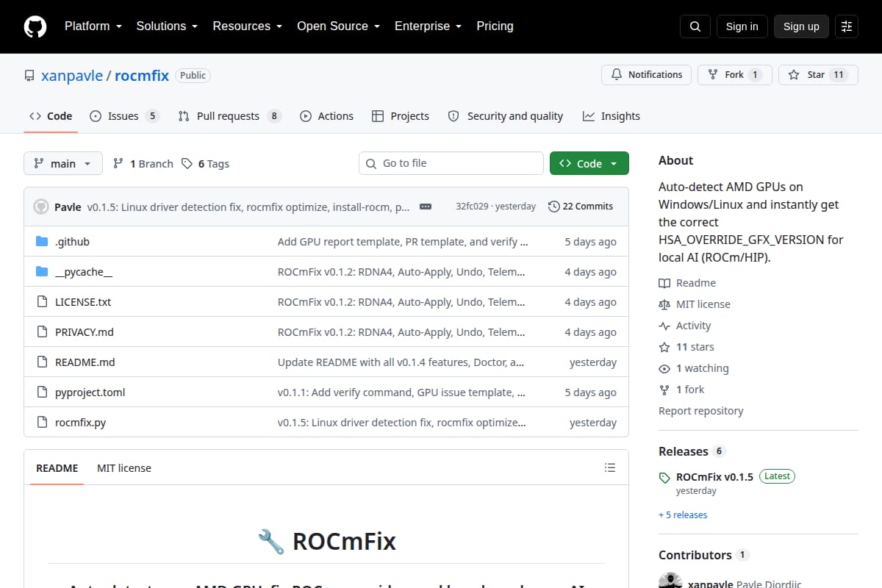View the 1 watching link
Screen dimensions: 882x588
pos(694,368)
